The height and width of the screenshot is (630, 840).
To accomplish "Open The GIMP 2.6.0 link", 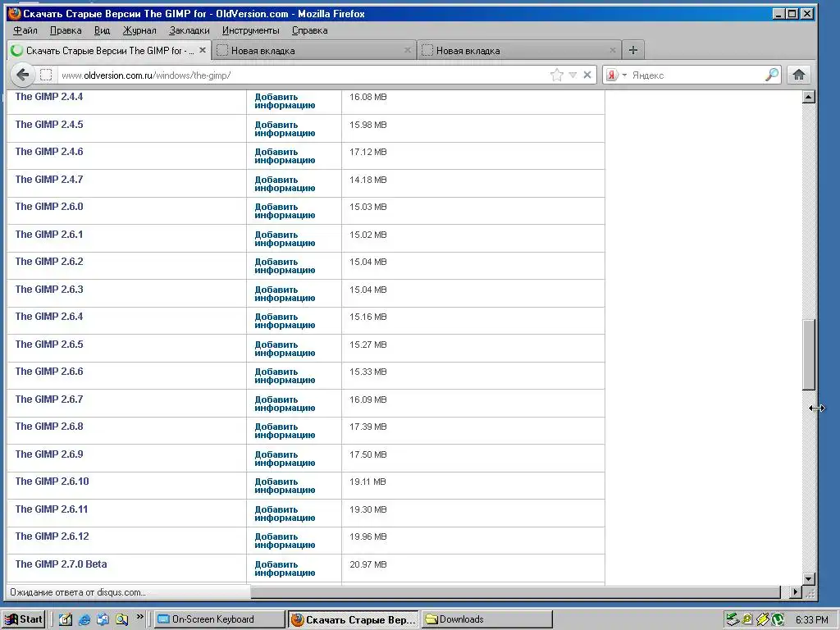I will (48, 207).
